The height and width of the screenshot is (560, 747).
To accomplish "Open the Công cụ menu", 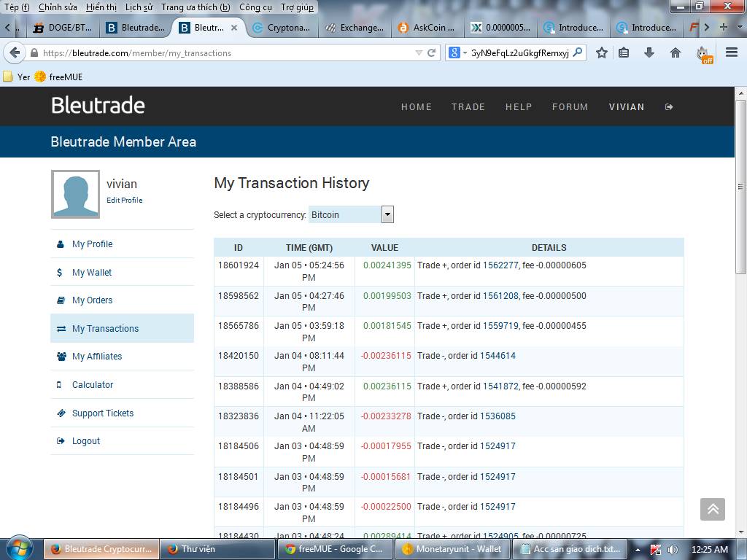I will coord(255,7).
